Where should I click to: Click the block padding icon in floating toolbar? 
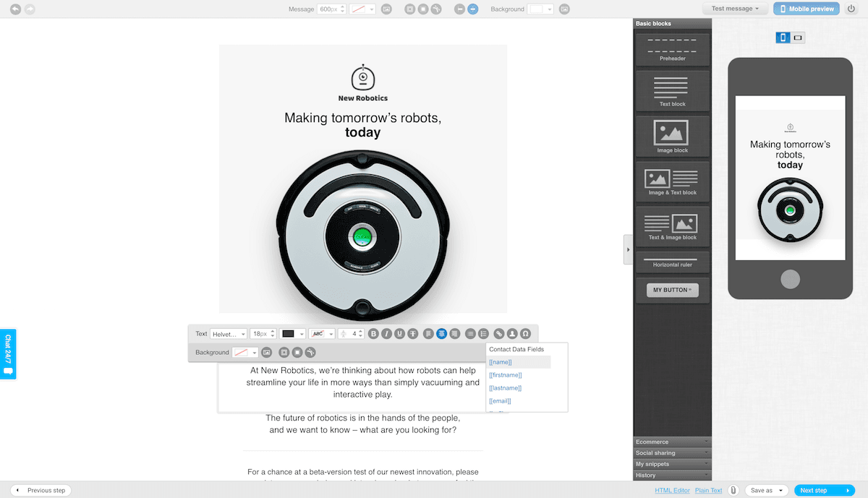[x=284, y=352]
